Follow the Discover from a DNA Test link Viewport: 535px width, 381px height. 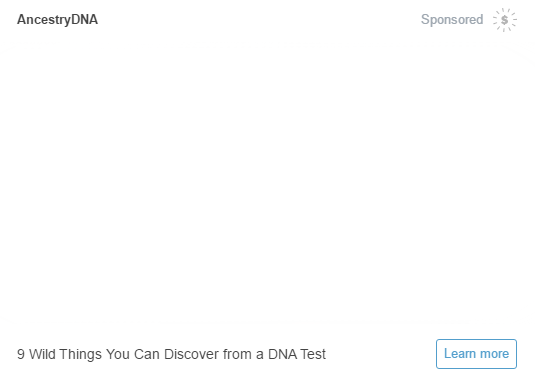171,354
